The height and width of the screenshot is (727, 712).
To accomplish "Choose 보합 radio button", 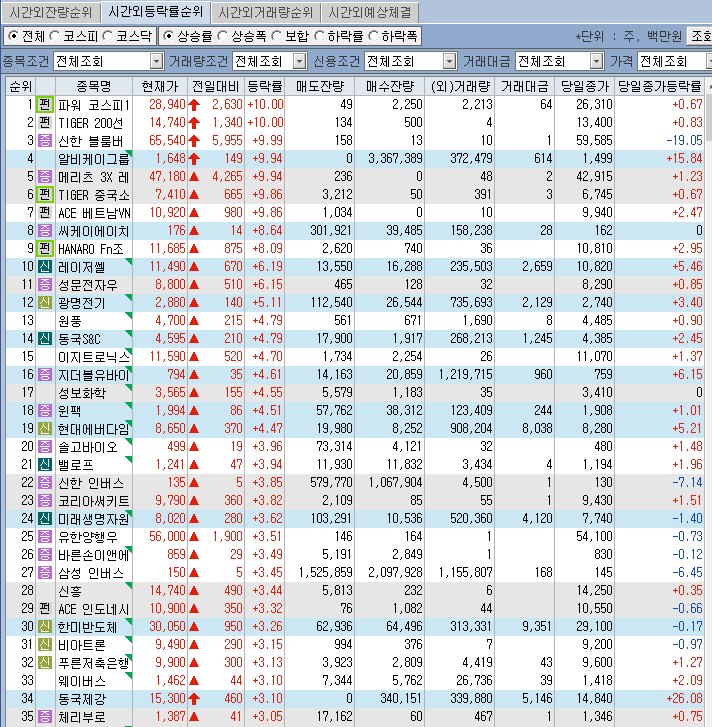I will (x=277, y=36).
